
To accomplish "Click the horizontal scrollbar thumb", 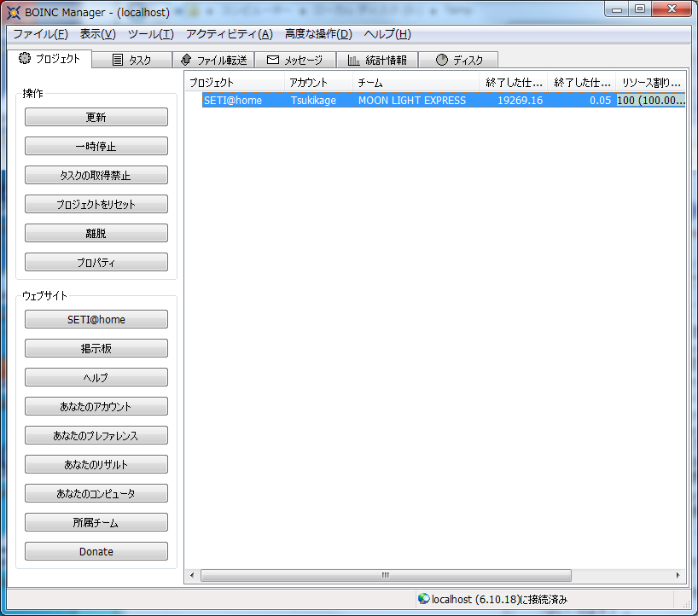I will pyautogui.click(x=386, y=575).
